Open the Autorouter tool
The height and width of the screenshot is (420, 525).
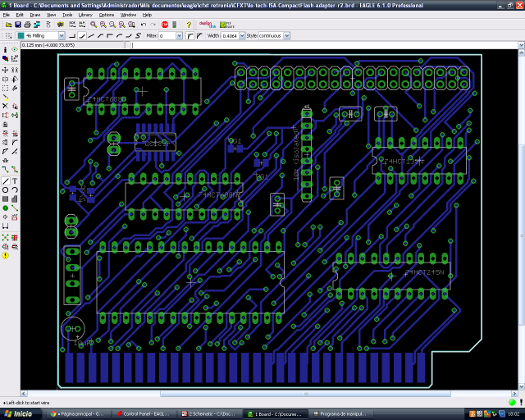click(15, 238)
